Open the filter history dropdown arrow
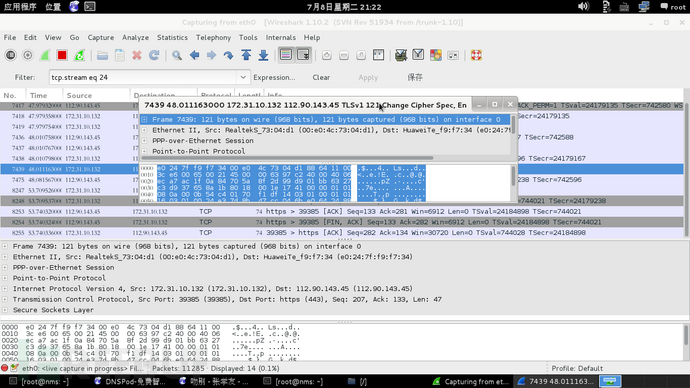Screen dimensions: 690x388 [x=243, y=77]
